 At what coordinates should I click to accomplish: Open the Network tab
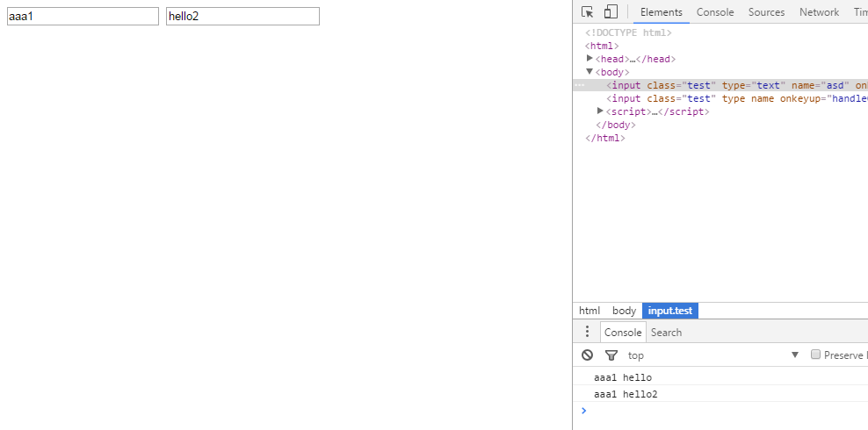tap(819, 12)
